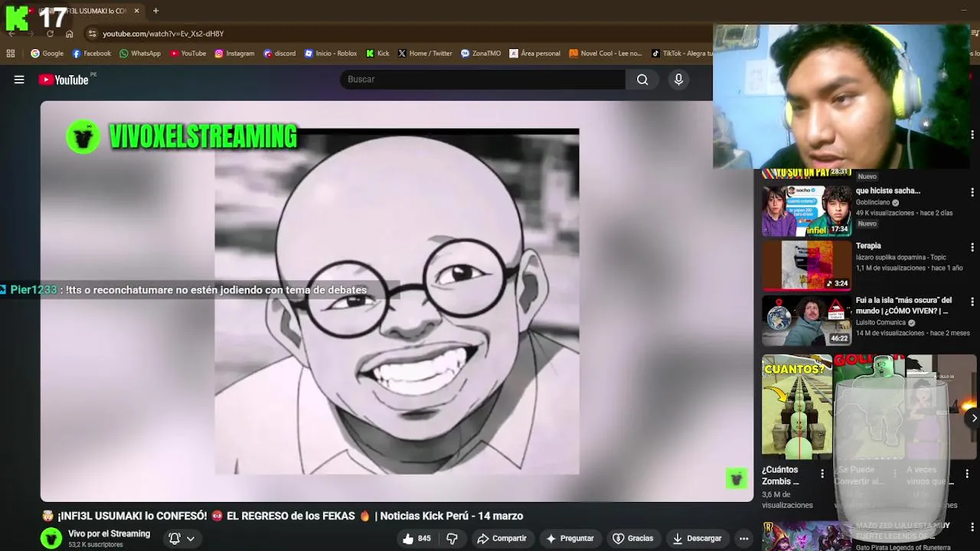The height and width of the screenshot is (551, 980).
Task: Focus the Buscar search field
Action: pos(483,80)
